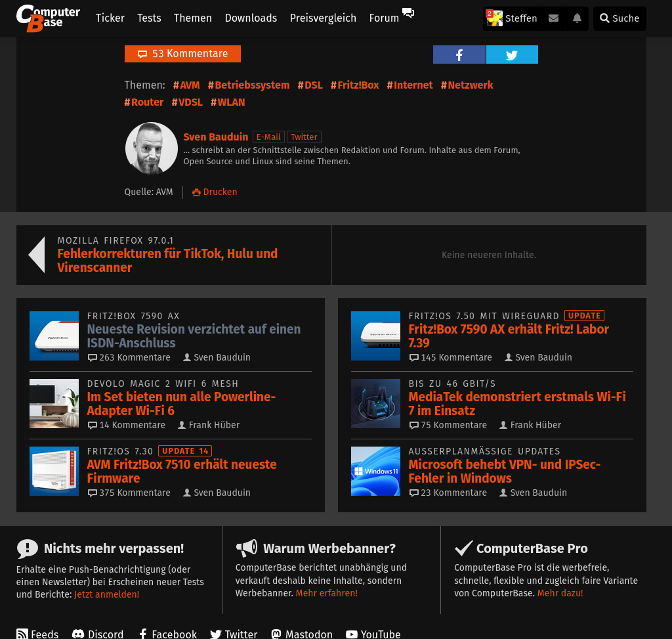Open the Discord link in footer
The width and height of the screenshot is (672, 639).
click(98, 634)
